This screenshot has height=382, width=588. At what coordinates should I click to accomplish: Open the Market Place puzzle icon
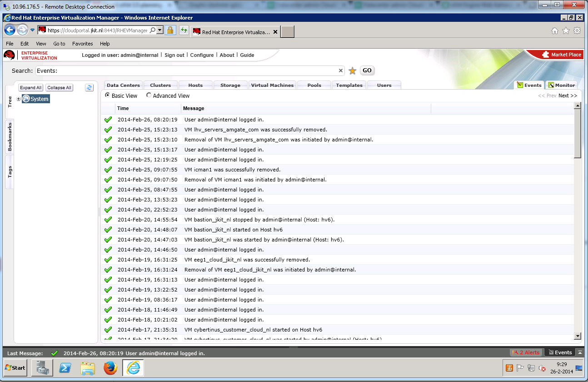546,55
